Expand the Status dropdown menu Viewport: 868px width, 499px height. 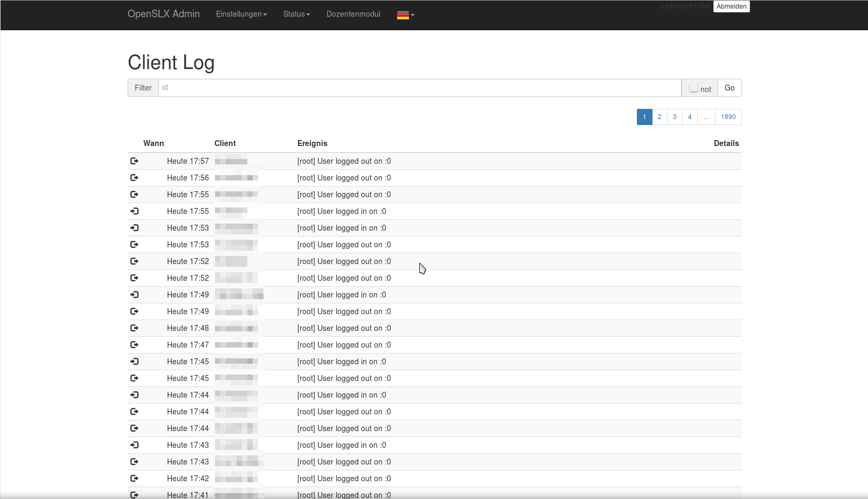[x=296, y=14]
